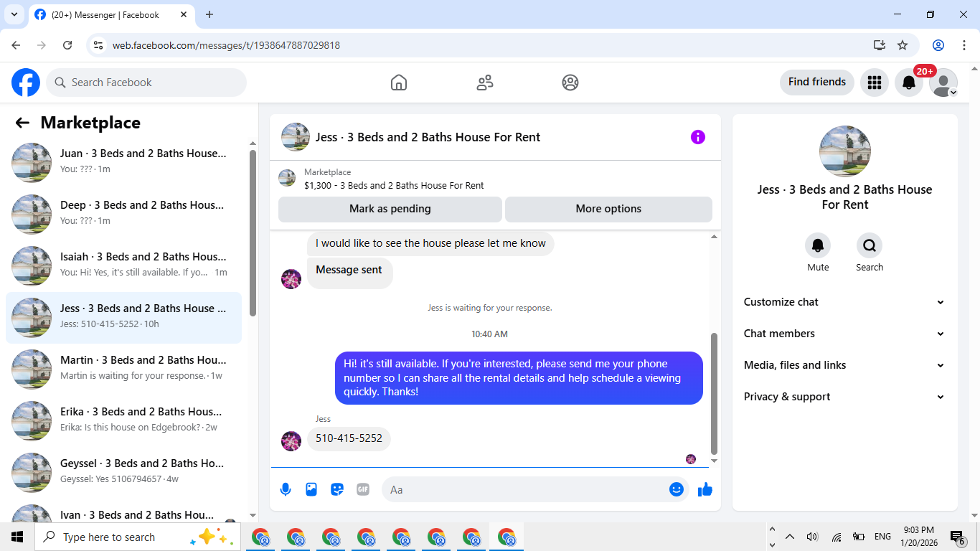Switch the ENG input language indicator
Viewport: 980px width, 551px height.
[x=882, y=537]
